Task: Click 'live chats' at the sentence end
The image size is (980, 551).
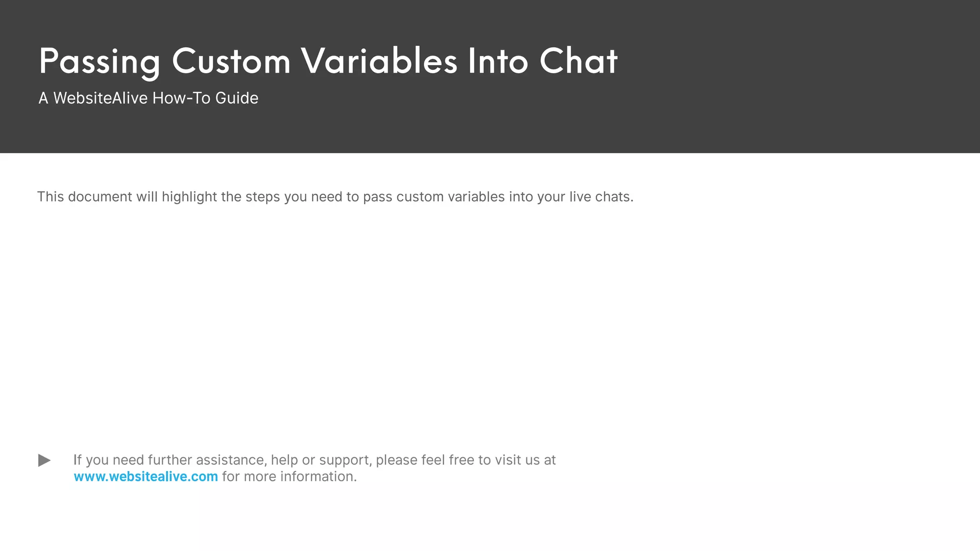Action: [600, 197]
